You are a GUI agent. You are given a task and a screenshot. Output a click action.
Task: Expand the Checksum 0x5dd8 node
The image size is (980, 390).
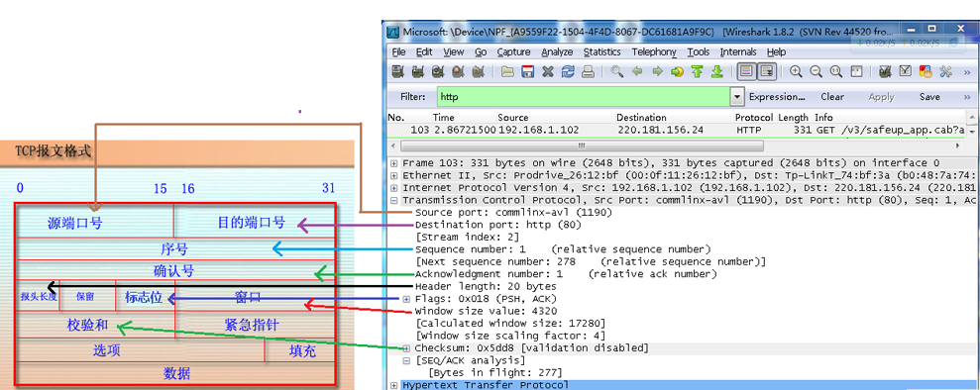[x=407, y=348]
